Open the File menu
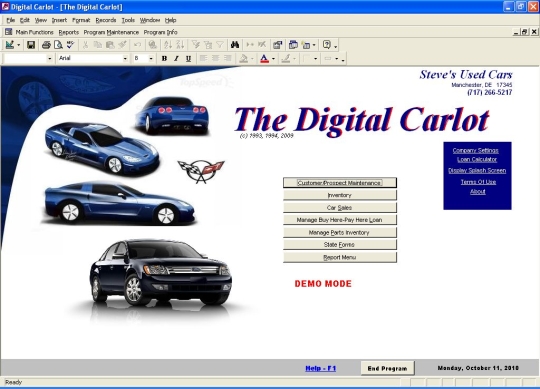This screenshot has width=540, height=389. (x=11, y=20)
